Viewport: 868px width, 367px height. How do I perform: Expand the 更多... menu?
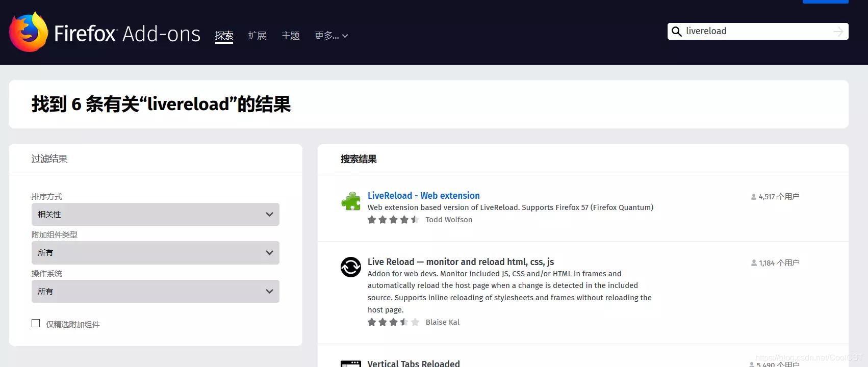pos(331,36)
